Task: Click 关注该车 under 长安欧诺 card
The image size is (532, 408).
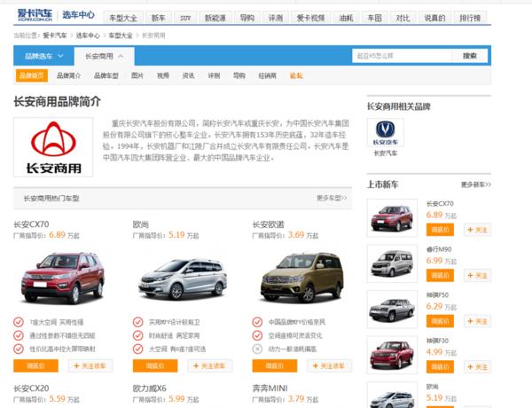Action: coord(329,365)
